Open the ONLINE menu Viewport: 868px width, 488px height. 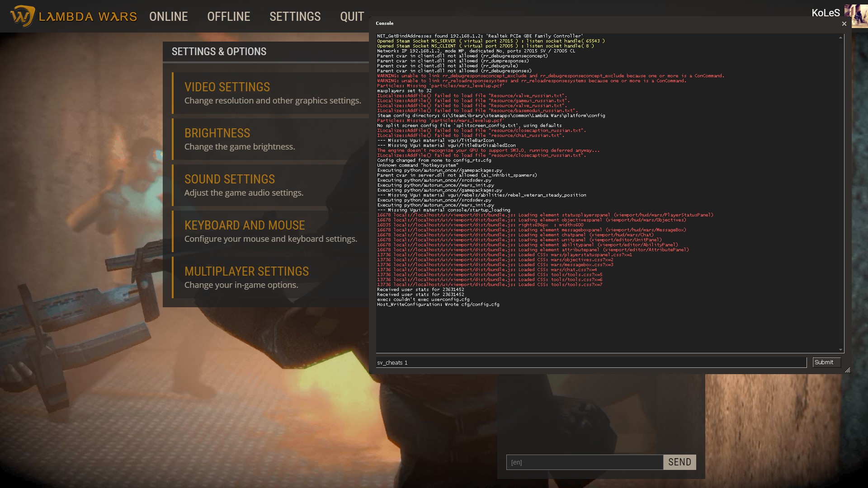point(168,17)
